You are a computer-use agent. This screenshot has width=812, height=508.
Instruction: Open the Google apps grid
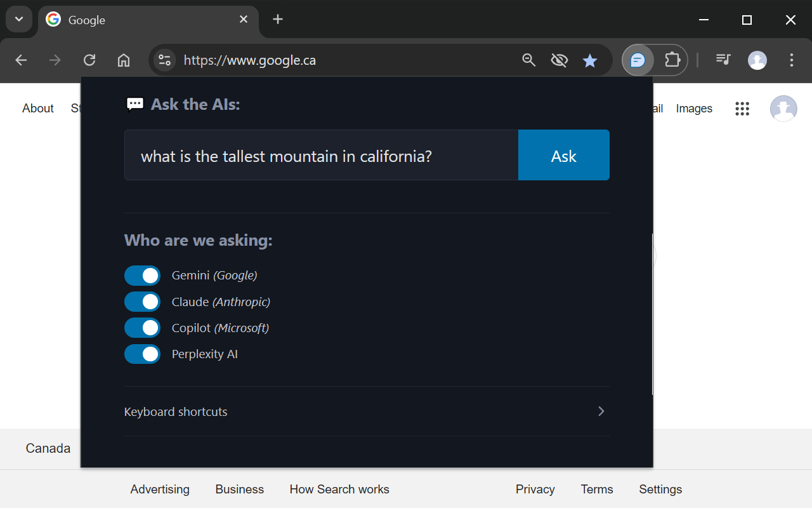click(742, 109)
